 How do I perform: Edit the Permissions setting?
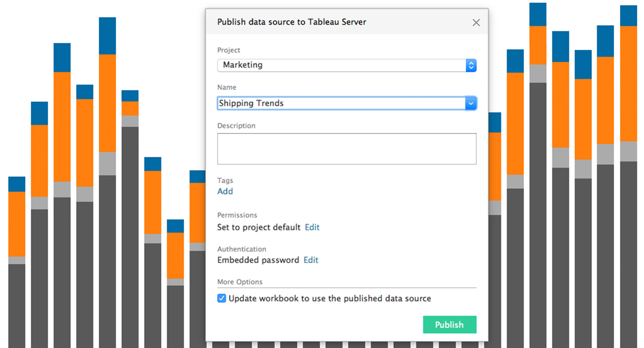coord(312,227)
